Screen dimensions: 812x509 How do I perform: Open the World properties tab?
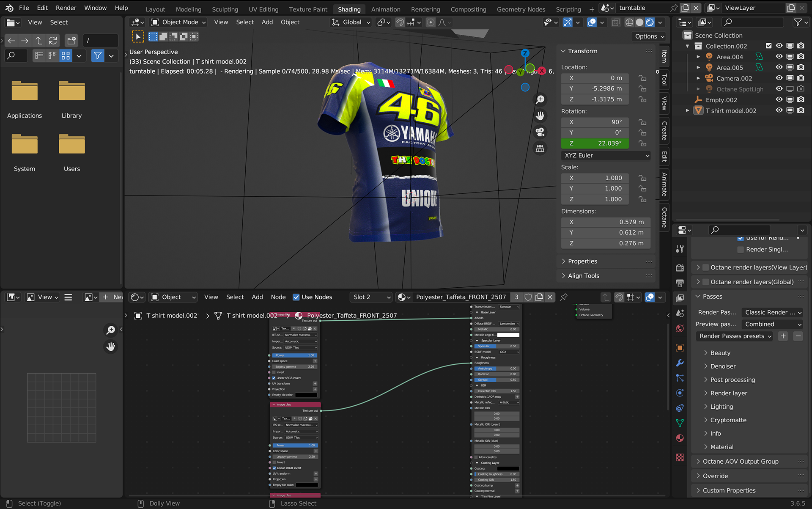[x=680, y=328]
